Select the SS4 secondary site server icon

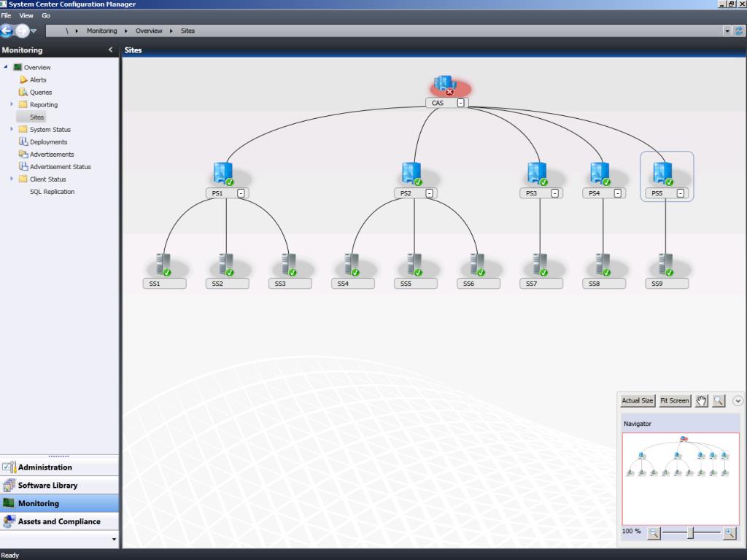click(352, 264)
